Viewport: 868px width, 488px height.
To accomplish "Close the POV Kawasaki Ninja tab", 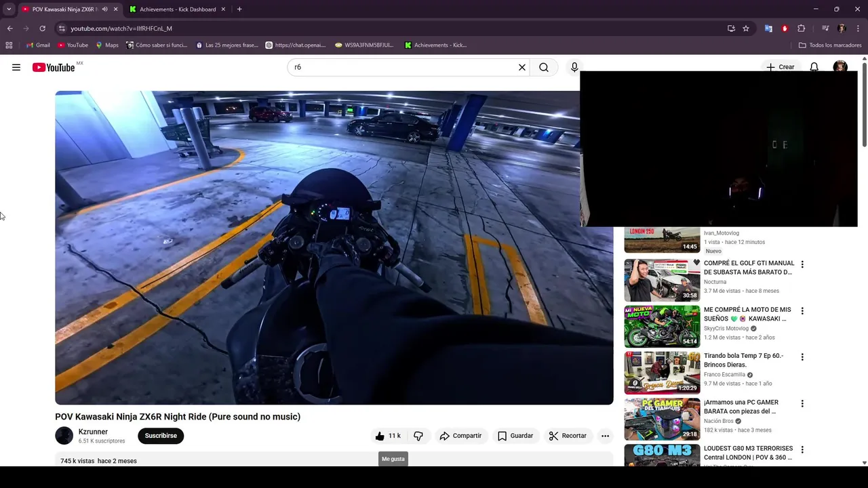I will pyautogui.click(x=115, y=9).
